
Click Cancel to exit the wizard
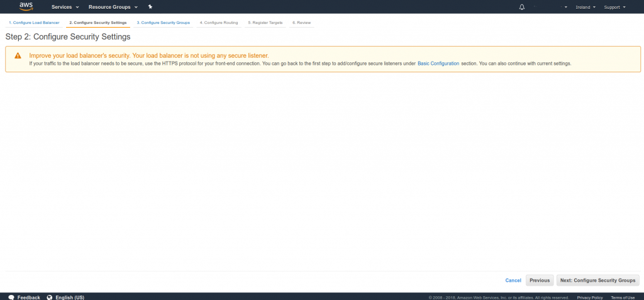click(513, 281)
